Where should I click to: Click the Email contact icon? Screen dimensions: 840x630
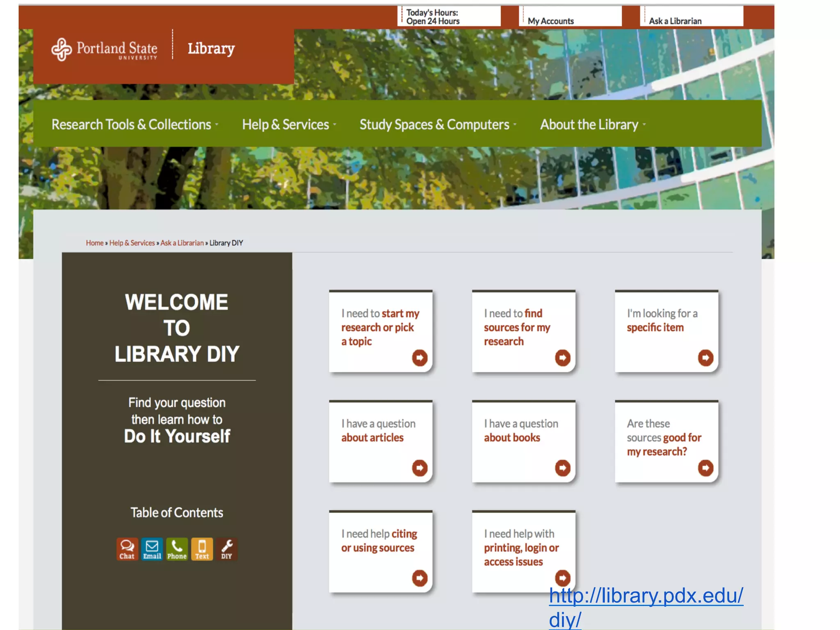click(x=152, y=549)
